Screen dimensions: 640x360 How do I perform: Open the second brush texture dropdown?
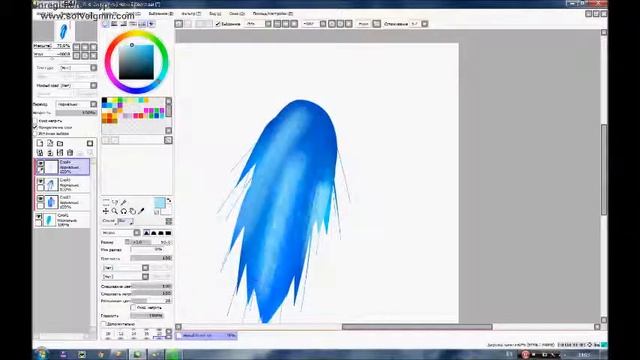click(145, 277)
